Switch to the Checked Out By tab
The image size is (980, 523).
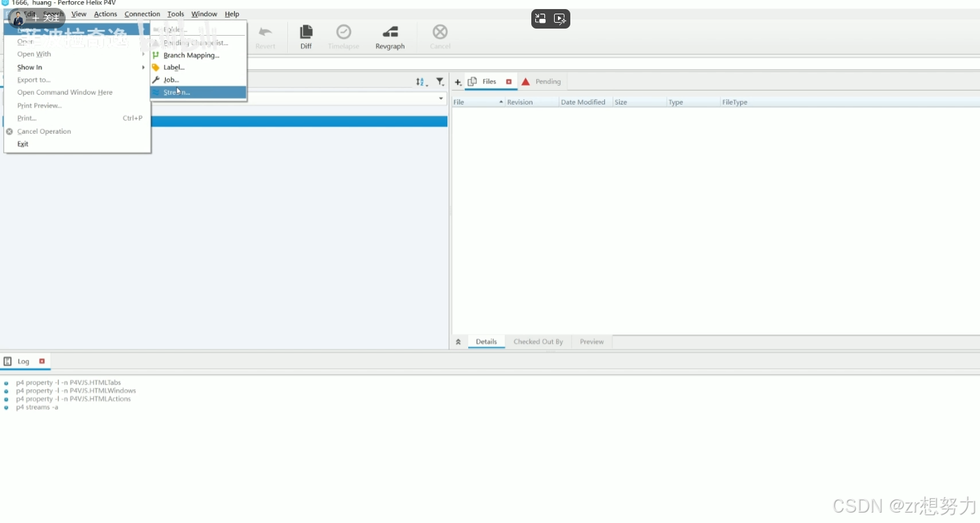pos(538,342)
